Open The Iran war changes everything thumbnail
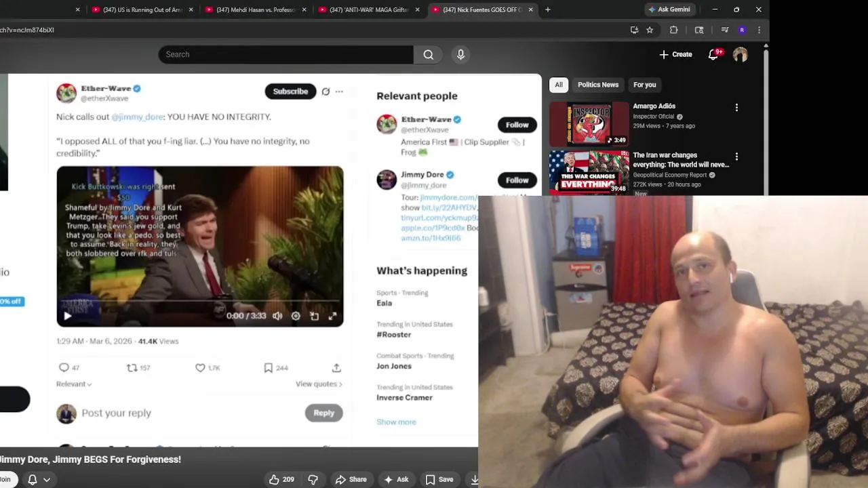This screenshot has width=868, height=488. pos(589,171)
